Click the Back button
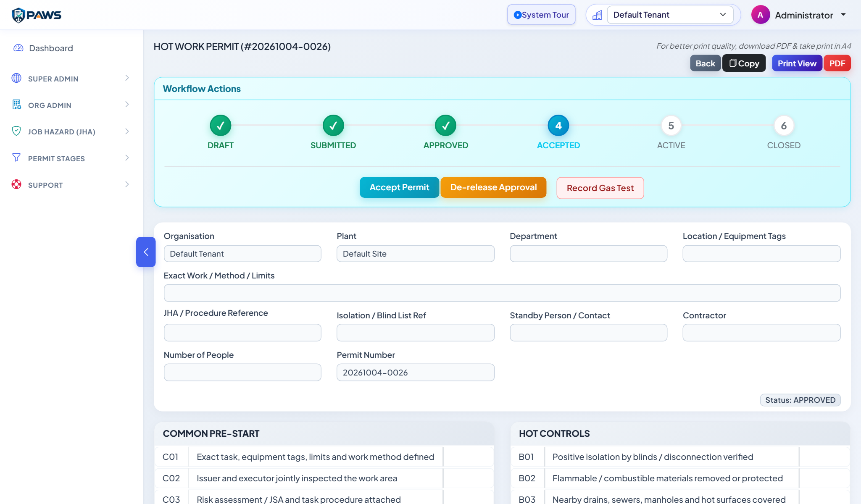 click(x=705, y=63)
